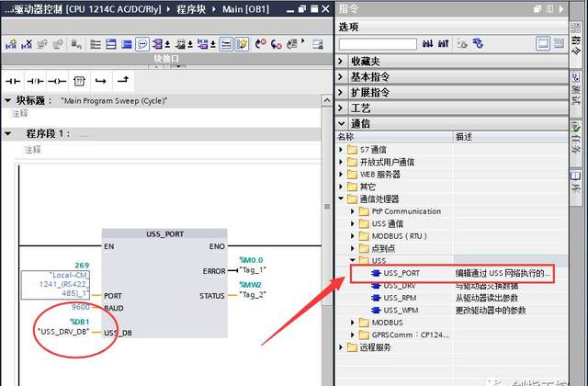Insert an output coil
This screenshot has width=588, height=386.
coord(57,81)
